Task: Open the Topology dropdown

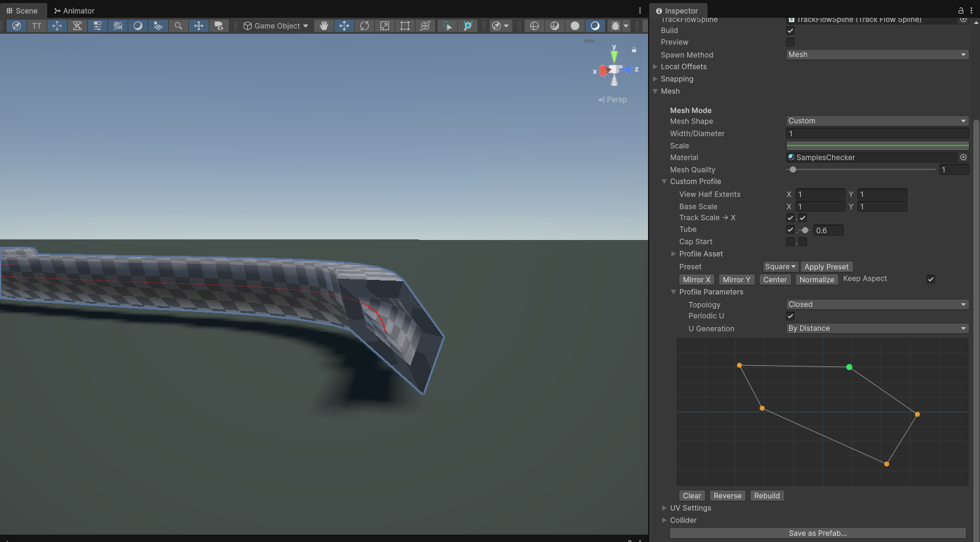Action: coord(877,304)
